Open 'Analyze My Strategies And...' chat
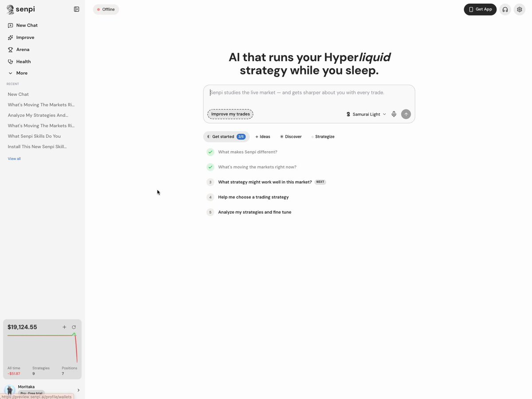This screenshot has height=399, width=532. click(x=38, y=115)
